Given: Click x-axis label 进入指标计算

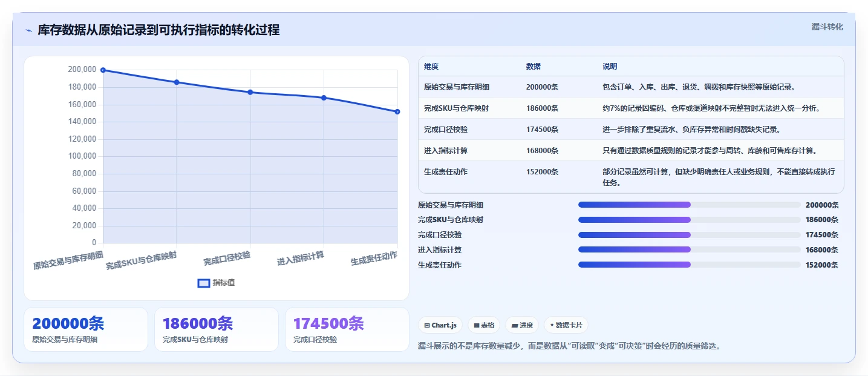Looking at the screenshot, I should tap(301, 259).
